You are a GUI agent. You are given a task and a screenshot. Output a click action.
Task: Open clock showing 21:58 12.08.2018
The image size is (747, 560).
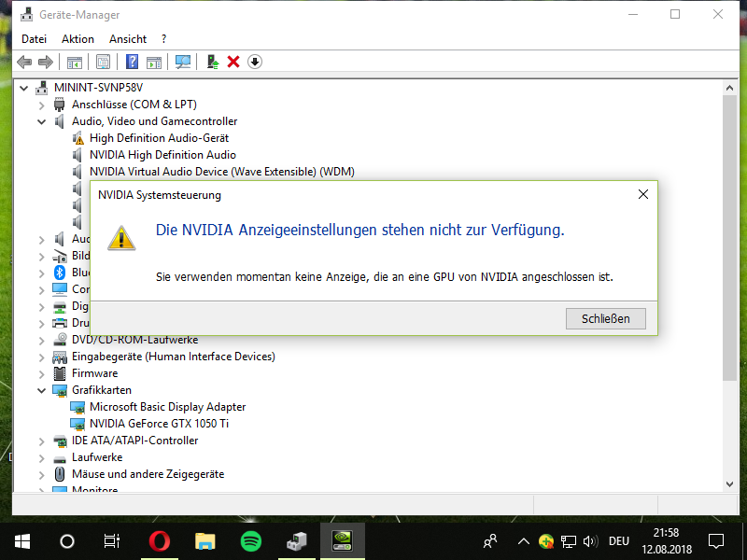(x=666, y=541)
